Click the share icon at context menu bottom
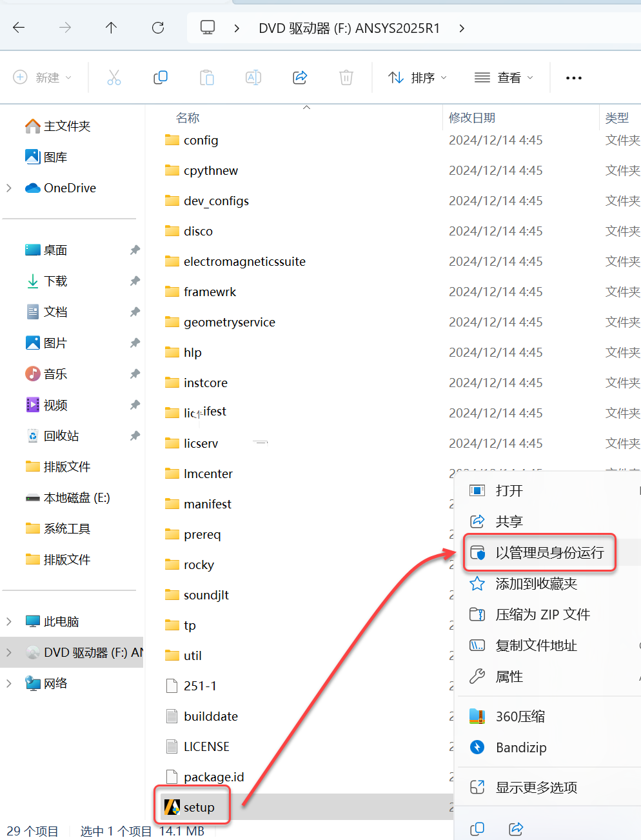The width and height of the screenshot is (641, 840). (x=516, y=829)
